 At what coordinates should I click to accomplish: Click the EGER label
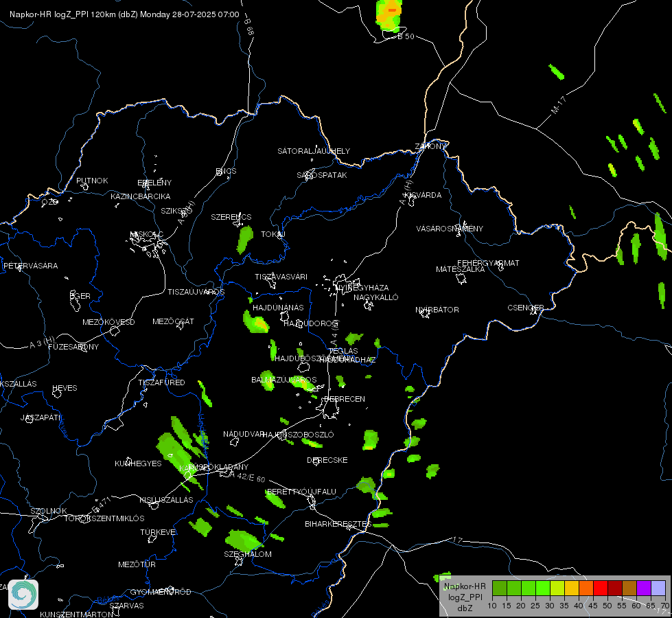coord(80,296)
